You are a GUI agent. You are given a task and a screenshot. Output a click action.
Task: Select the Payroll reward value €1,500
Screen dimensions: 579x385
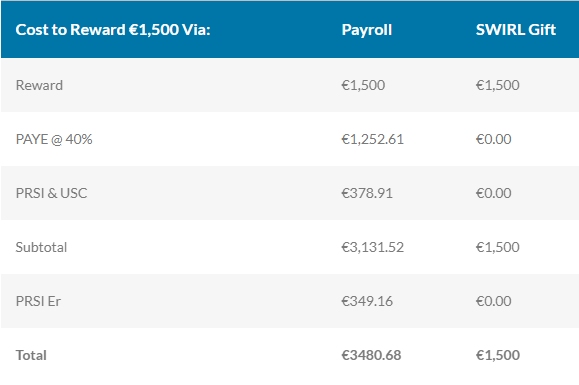point(363,85)
